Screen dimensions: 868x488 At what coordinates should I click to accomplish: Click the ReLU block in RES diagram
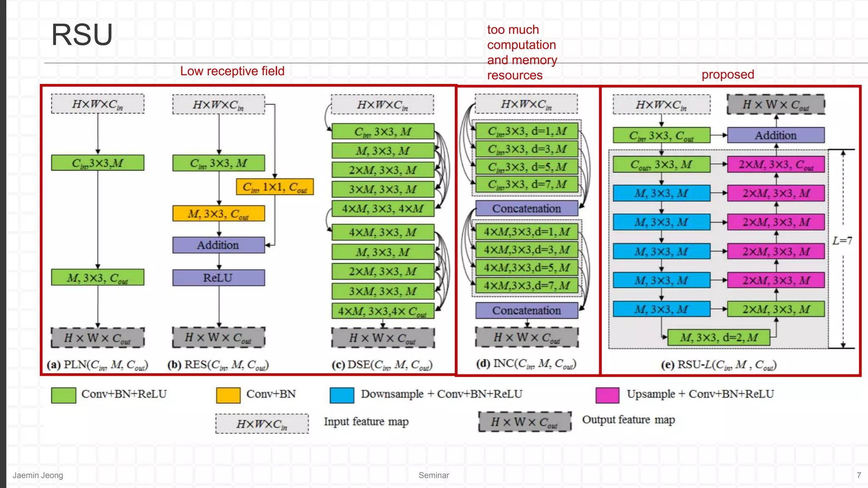(218, 278)
